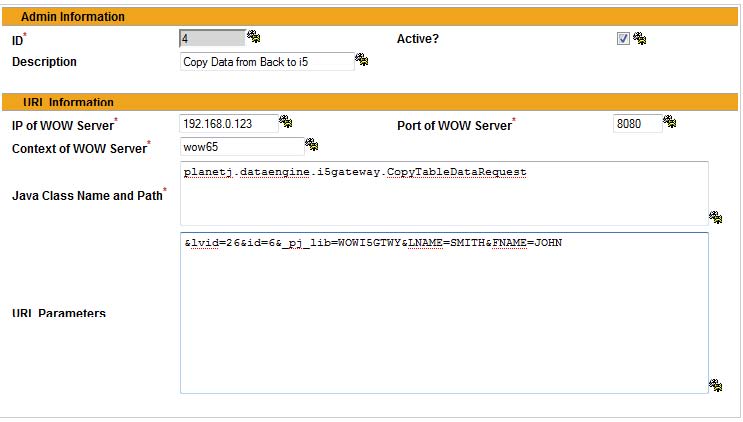Click into the Java Class Name and Path textarea

[x=444, y=193]
